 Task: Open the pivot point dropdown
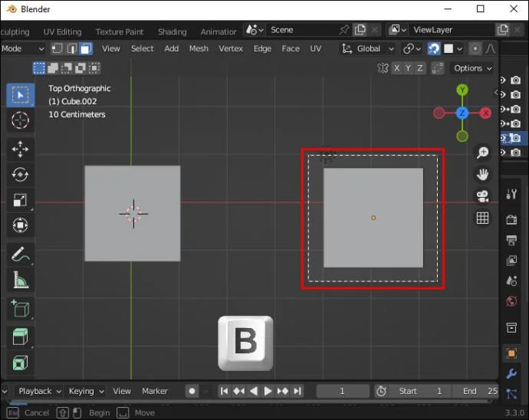(412, 49)
